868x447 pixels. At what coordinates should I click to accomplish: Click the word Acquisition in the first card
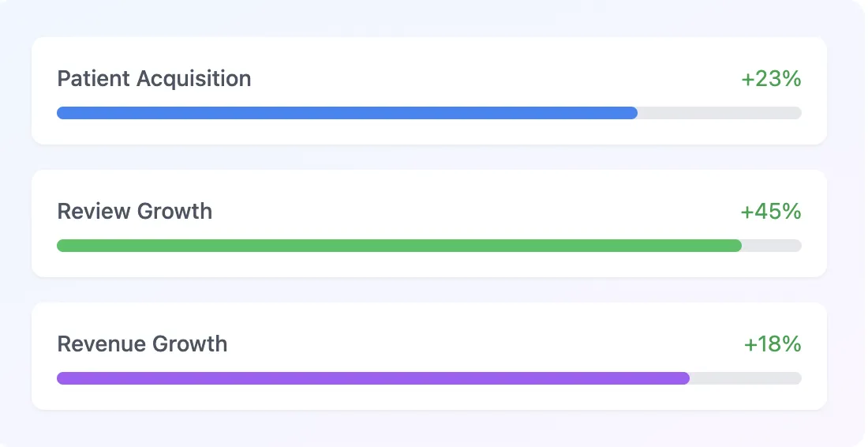[x=194, y=79]
